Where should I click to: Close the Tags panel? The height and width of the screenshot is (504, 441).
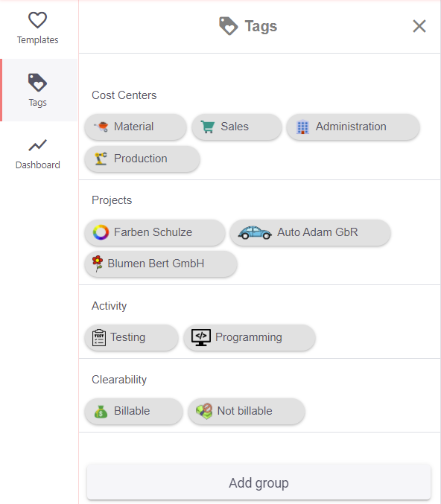tap(419, 26)
